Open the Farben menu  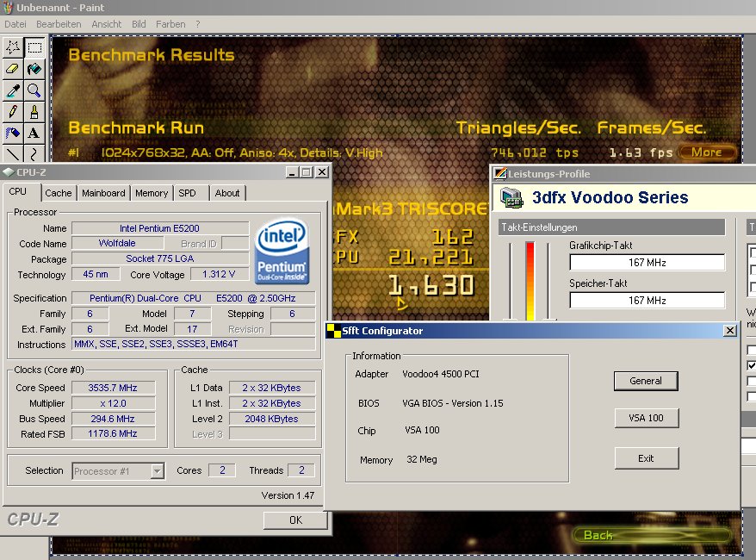[170, 24]
